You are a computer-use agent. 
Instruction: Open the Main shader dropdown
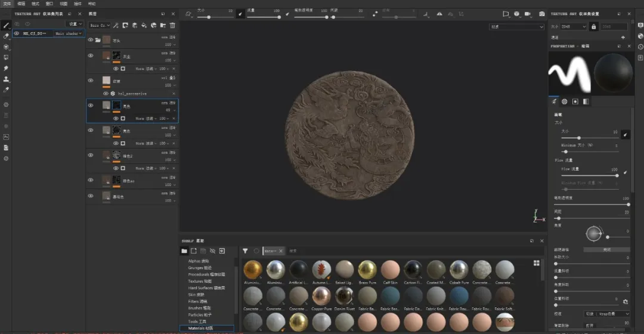coord(69,34)
